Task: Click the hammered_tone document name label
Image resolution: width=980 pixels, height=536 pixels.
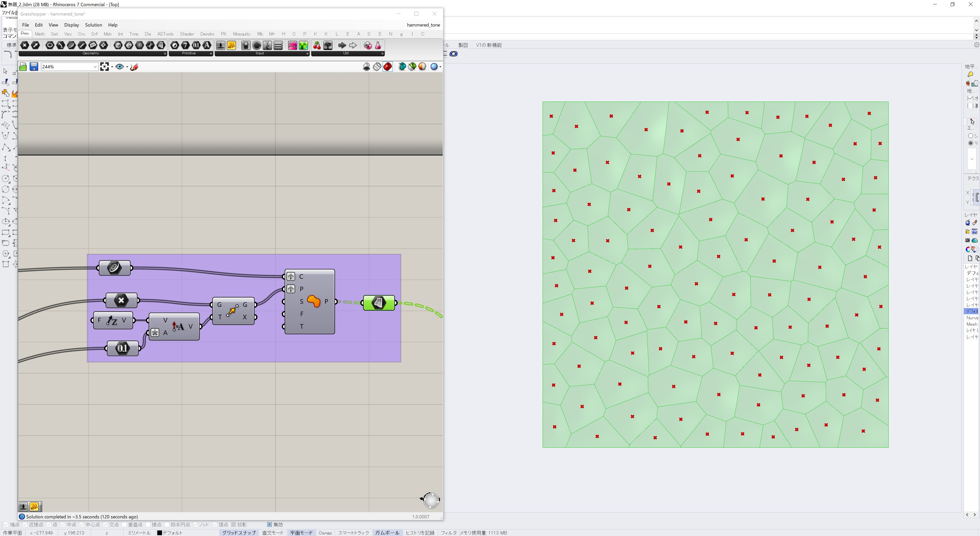Action: click(x=423, y=25)
